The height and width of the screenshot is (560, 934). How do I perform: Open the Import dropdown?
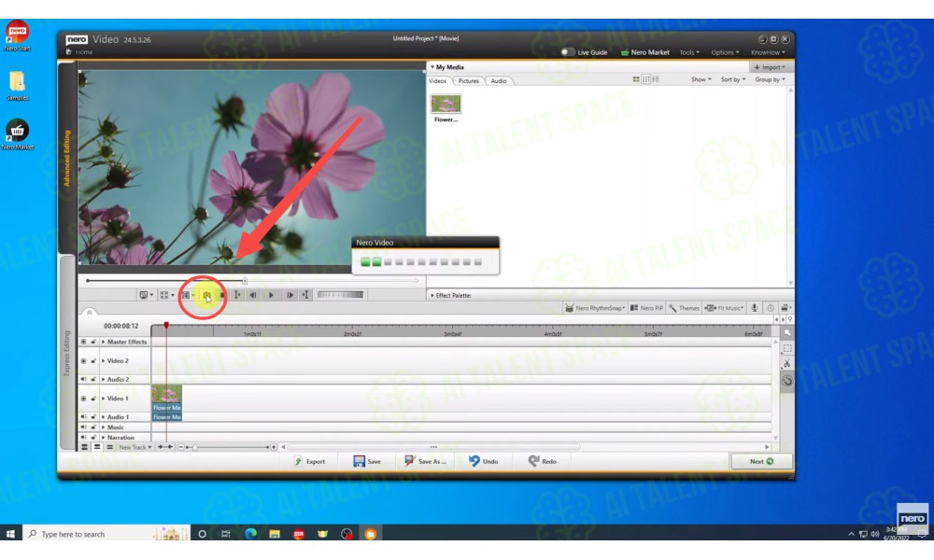770,67
